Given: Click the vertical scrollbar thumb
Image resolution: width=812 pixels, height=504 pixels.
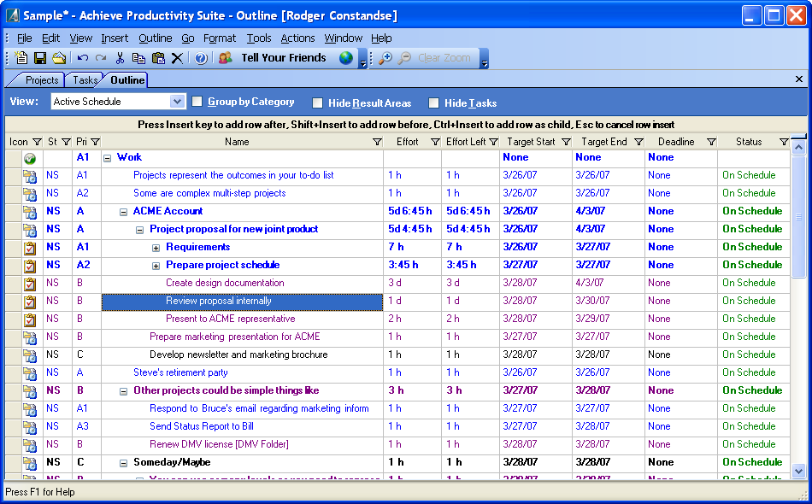Looking at the screenshot, I should (798, 216).
